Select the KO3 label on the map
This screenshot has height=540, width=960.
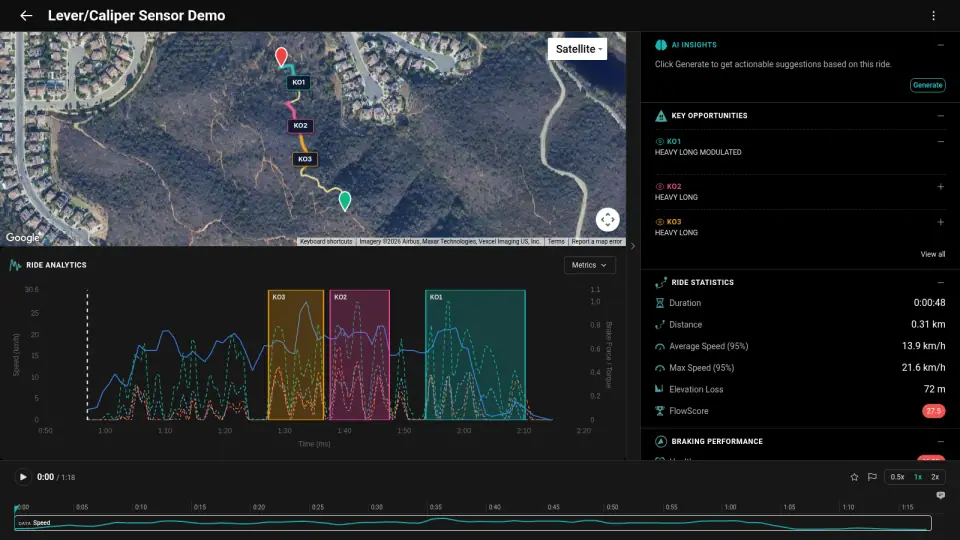[304, 159]
